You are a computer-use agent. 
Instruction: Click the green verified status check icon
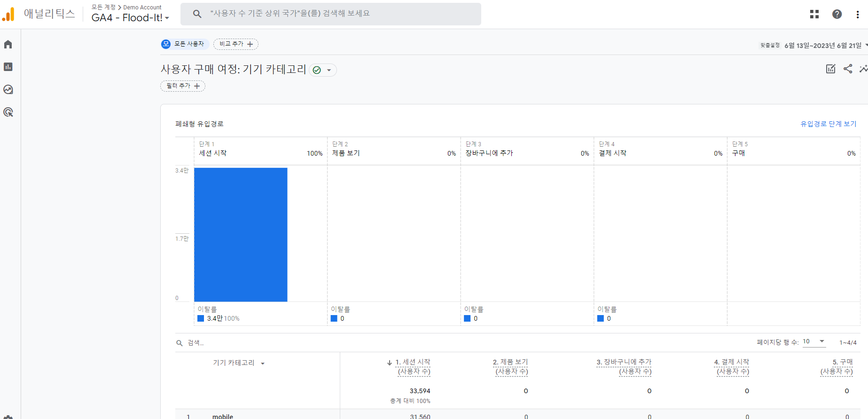click(317, 70)
